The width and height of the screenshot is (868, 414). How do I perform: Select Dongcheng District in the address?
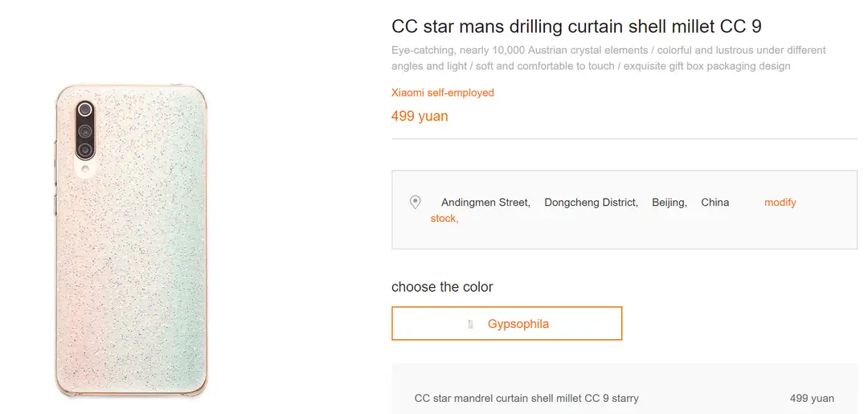592,203
